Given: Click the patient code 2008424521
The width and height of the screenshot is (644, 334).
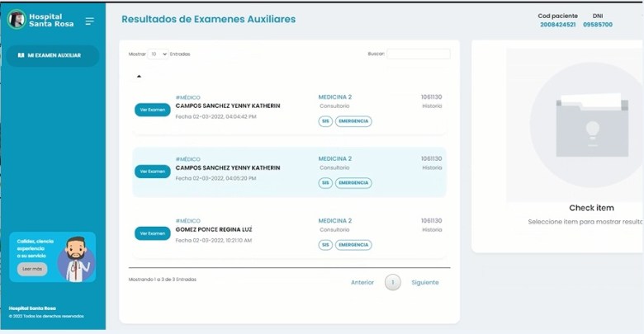Looking at the screenshot, I should click(558, 25).
